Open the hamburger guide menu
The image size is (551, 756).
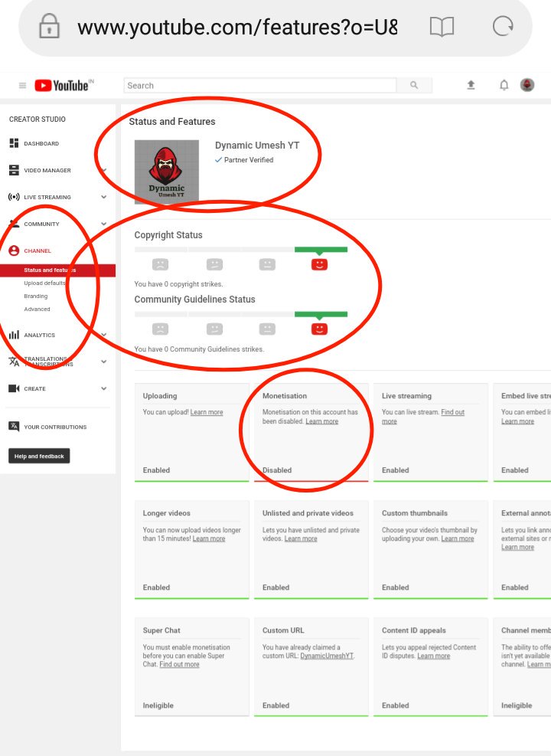click(22, 85)
